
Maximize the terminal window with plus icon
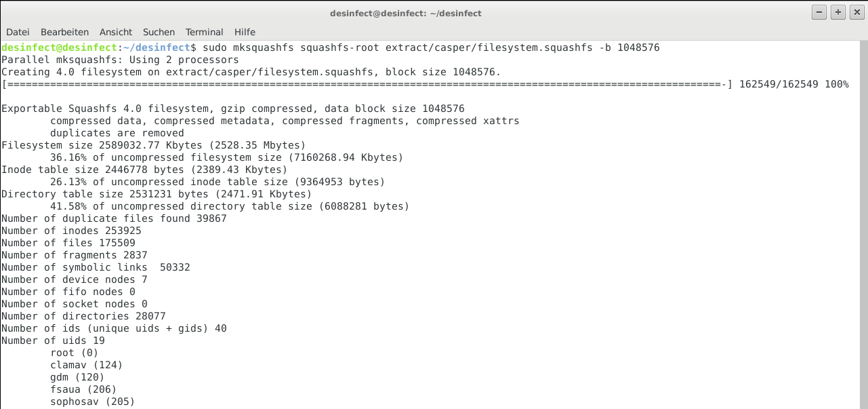click(x=838, y=13)
